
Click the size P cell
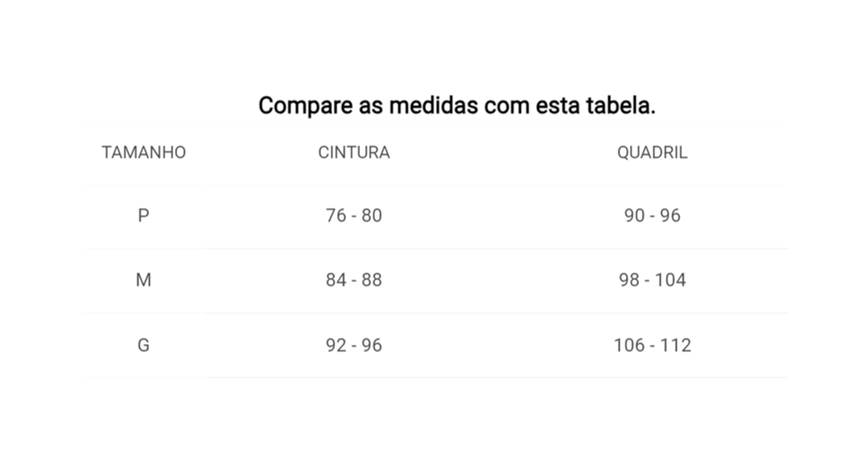pyautogui.click(x=143, y=216)
